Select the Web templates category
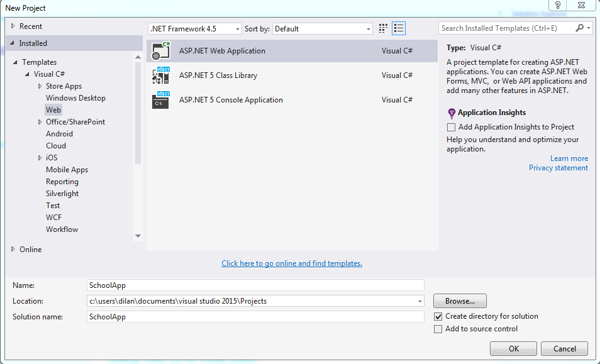 53,110
